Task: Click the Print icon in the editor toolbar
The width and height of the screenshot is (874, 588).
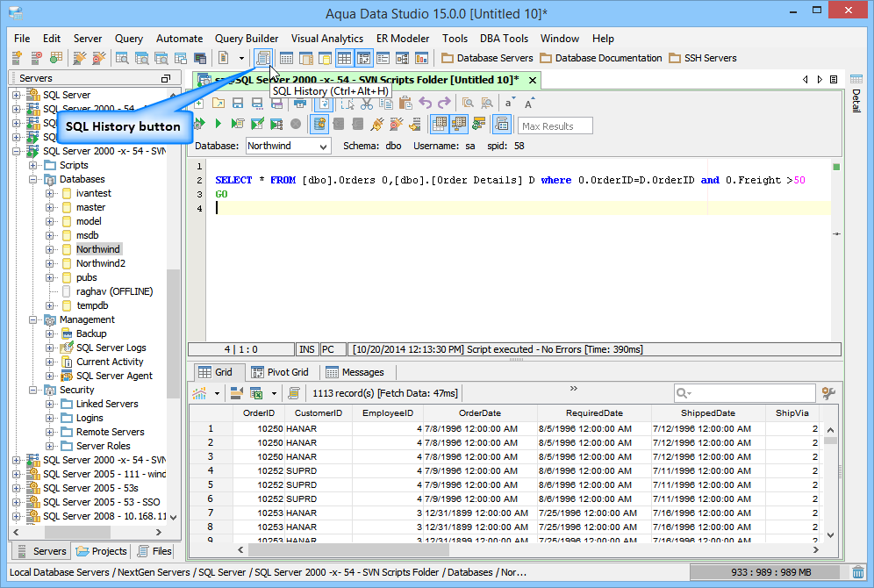Action: pos(300,103)
